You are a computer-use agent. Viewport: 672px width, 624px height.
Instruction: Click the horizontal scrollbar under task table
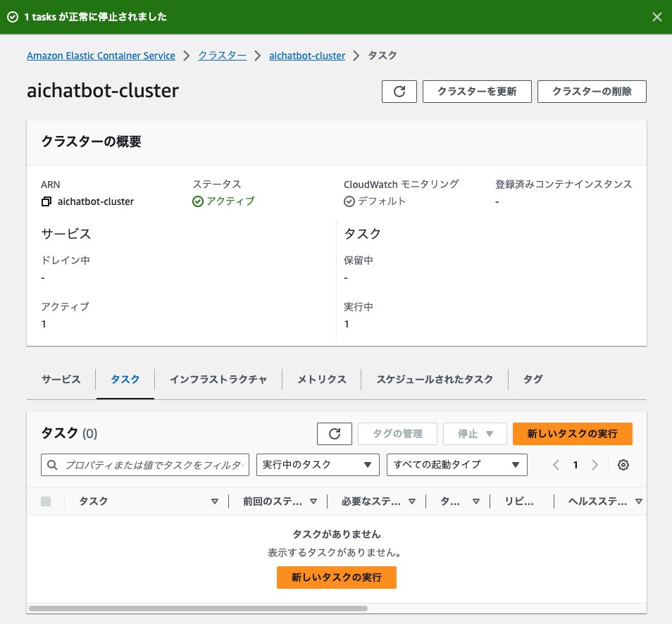tap(198, 609)
